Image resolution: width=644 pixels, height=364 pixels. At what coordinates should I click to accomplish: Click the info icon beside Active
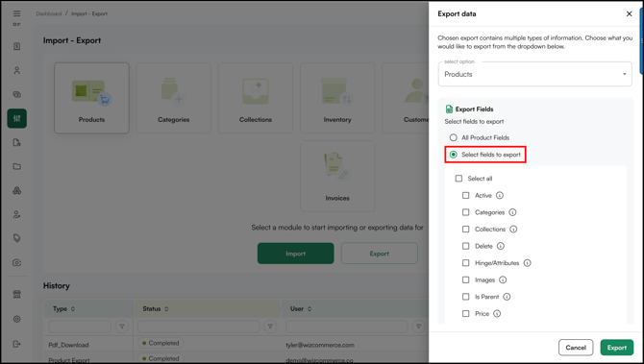click(500, 195)
